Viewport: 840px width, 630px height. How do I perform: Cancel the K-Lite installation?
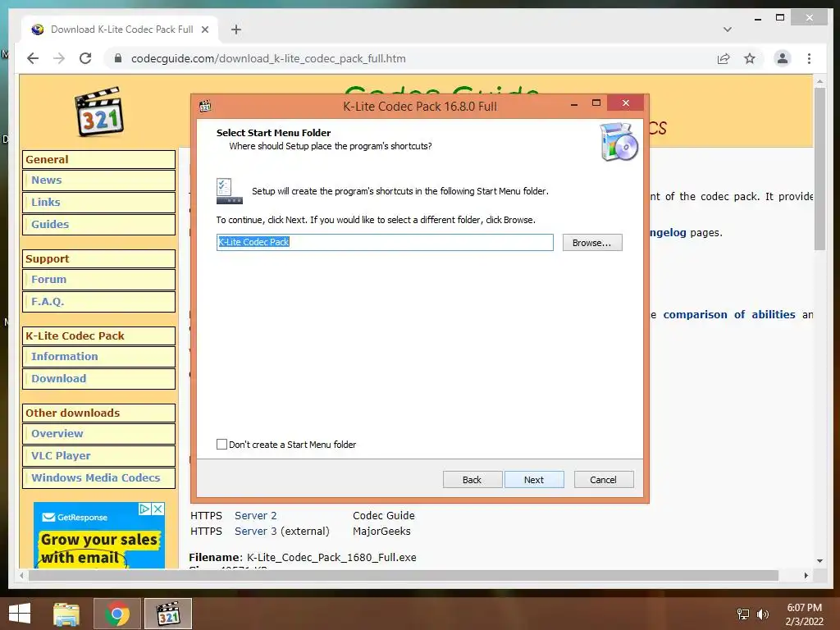point(603,479)
